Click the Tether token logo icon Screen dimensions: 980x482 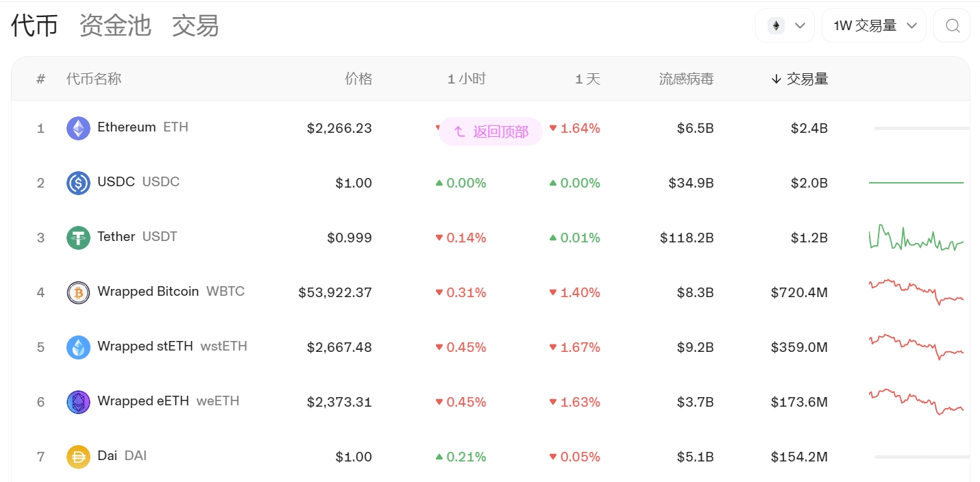tap(78, 238)
